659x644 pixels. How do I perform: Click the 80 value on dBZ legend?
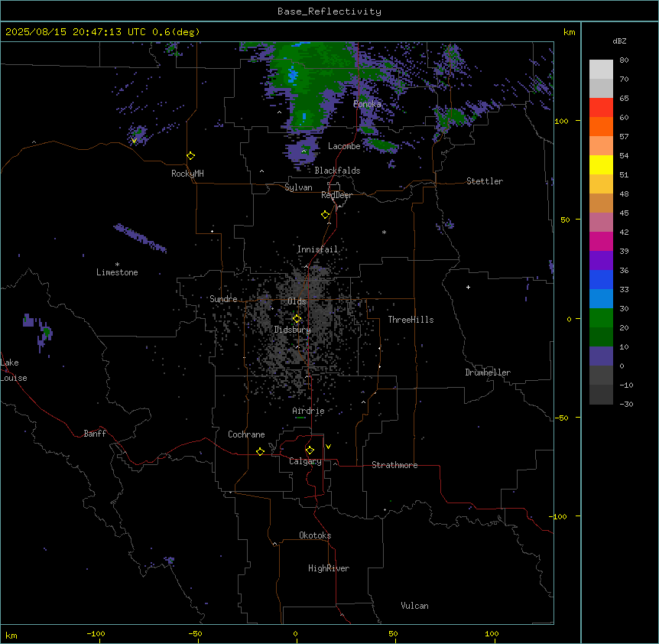pos(624,60)
